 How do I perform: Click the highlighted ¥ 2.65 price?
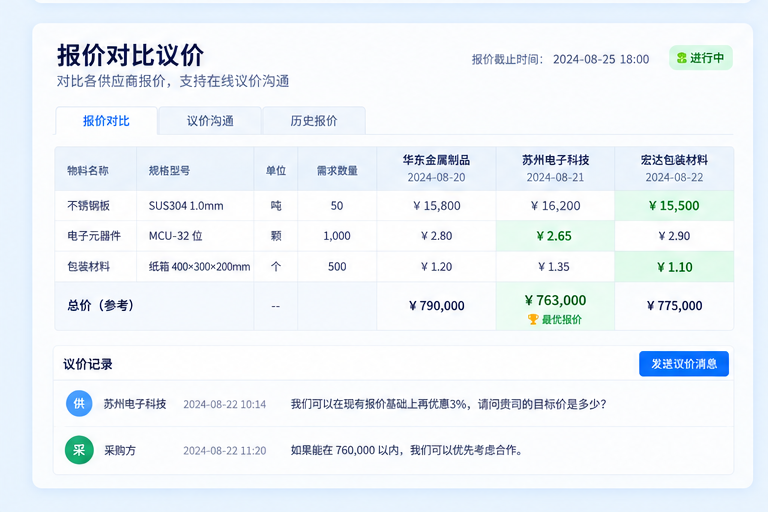coord(554,236)
